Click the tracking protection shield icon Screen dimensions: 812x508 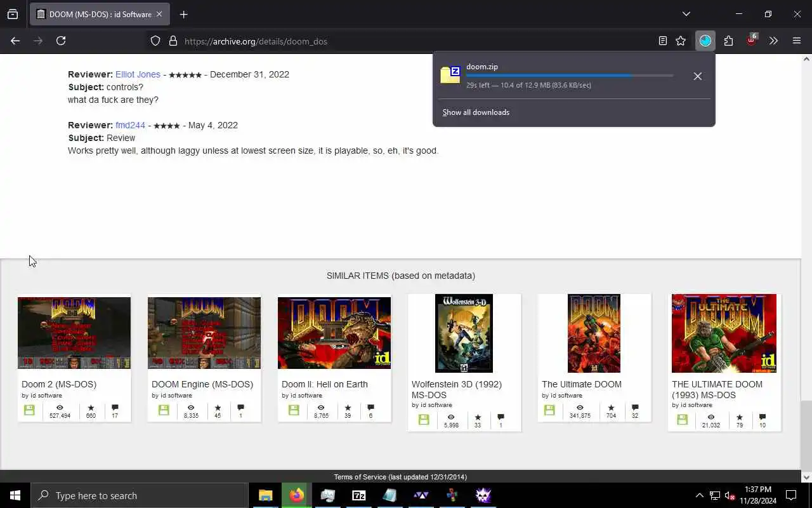[x=155, y=41]
